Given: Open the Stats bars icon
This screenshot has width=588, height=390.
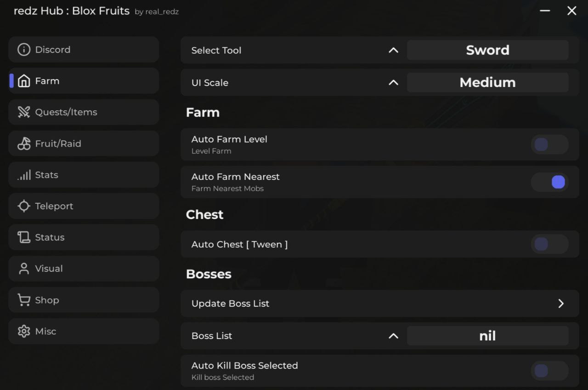Looking at the screenshot, I should pos(24,175).
